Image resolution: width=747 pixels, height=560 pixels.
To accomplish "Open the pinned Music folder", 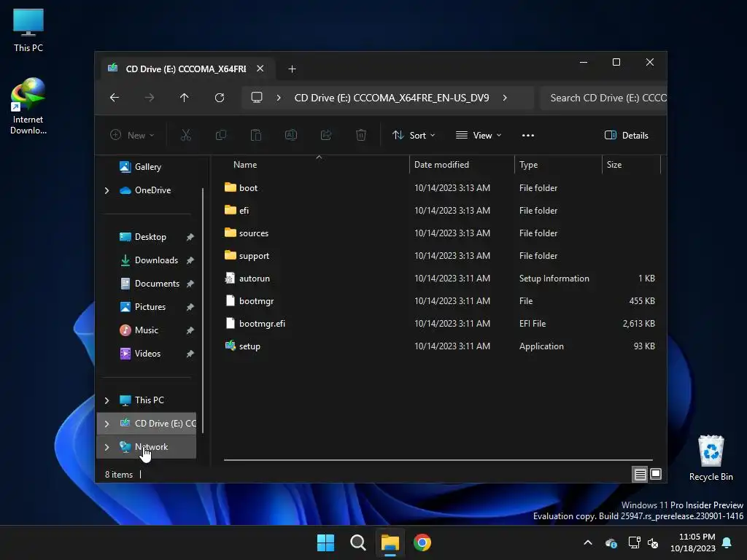I will pyautogui.click(x=146, y=330).
